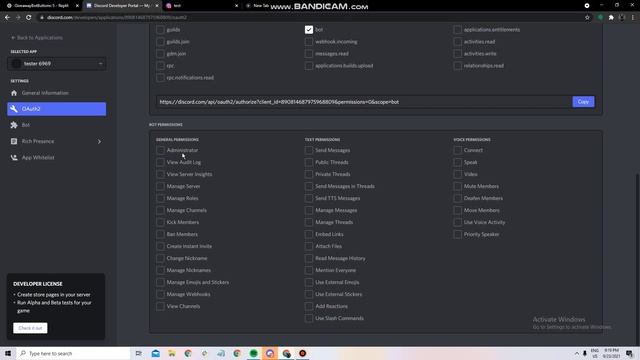Enable the Priority Speaker permission

[x=457, y=234]
